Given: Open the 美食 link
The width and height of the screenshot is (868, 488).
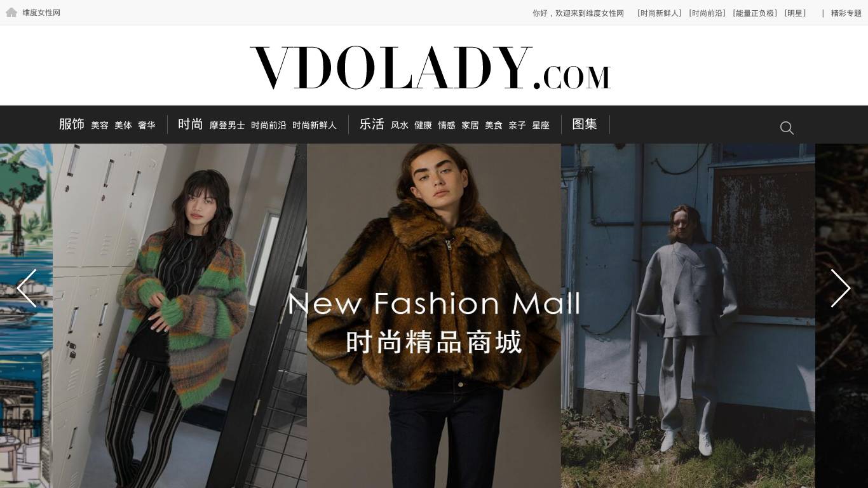Looking at the screenshot, I should [494, 125].
